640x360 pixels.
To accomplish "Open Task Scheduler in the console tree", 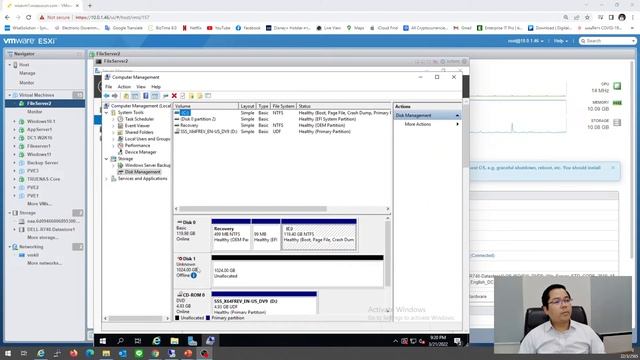I will coord(139,119).
